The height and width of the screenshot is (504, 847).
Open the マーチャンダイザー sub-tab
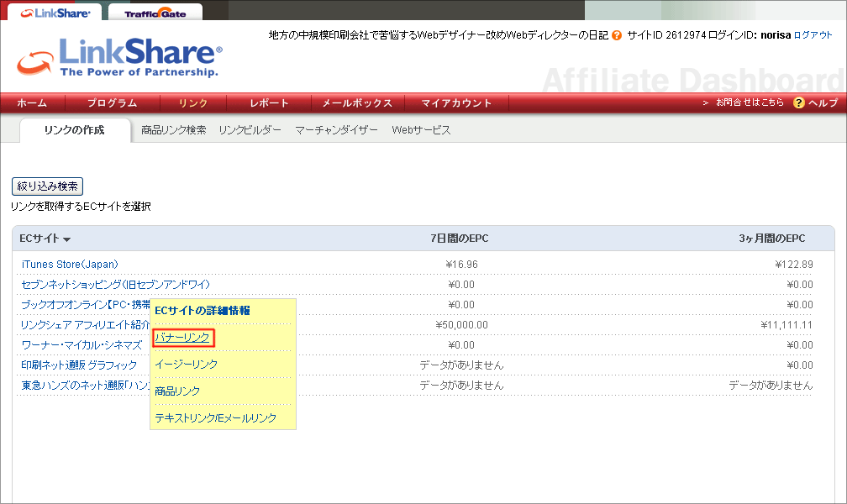pyautogui.click(x=336, y=130)
